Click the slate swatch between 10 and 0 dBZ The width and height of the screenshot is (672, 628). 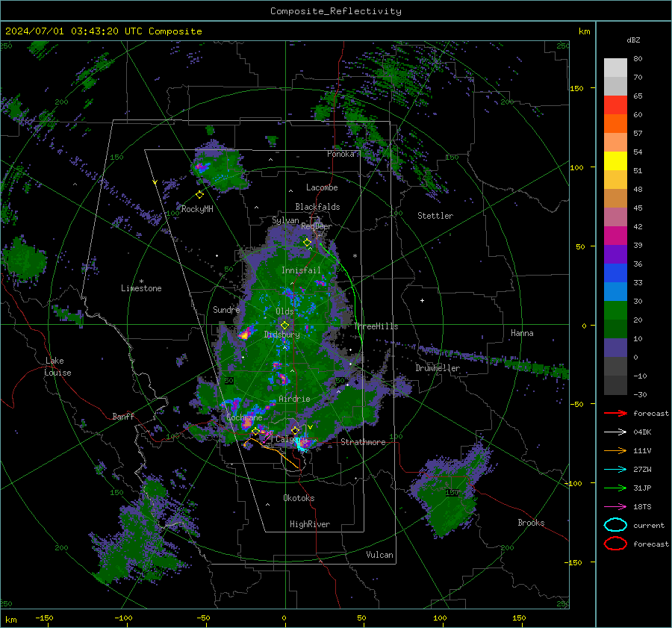(615, 348)
